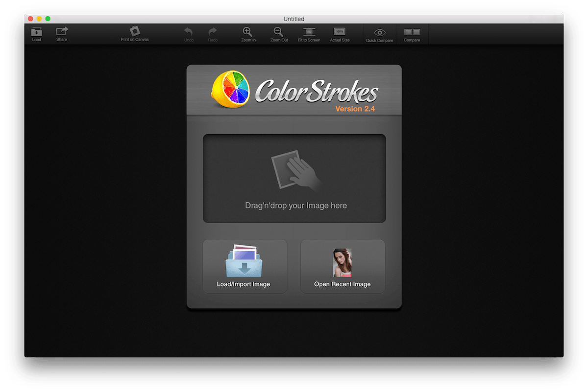588x392 pixels.
Task: Click the Load toolbar icon
Action: [37, 32]
